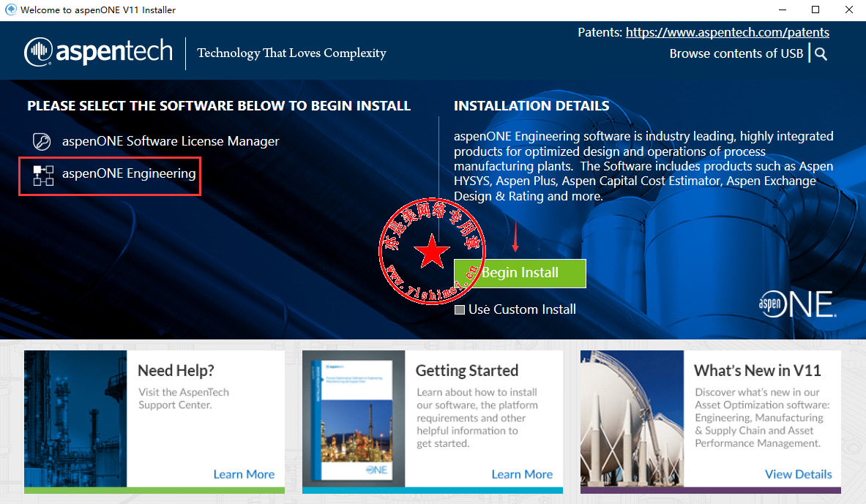The width and height of the screenshot is (866, 504).
Task: Click the search magnifier icon near Browse USB
Action: (821, 53)
